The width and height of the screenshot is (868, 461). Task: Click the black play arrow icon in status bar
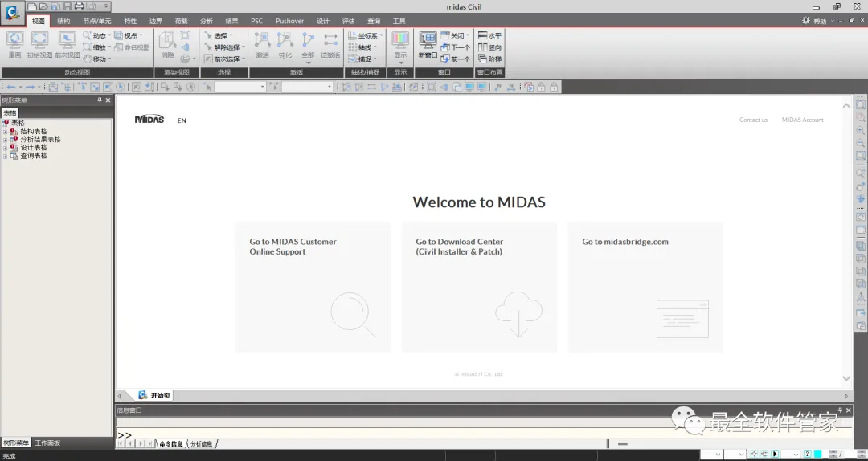click(x=775, y=455)
